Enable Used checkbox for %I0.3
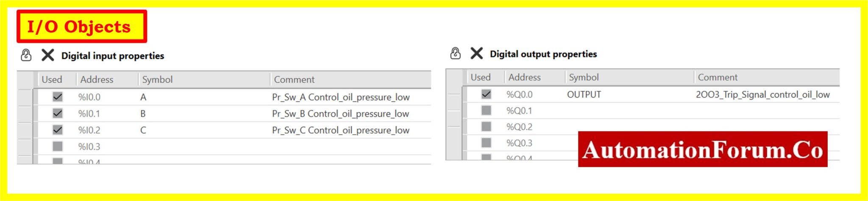This screenshot has width=868, height=201. (58, 146)
